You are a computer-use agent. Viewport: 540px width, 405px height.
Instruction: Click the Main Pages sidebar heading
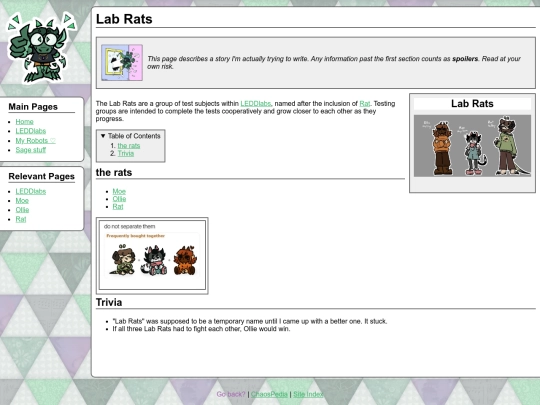33,107
